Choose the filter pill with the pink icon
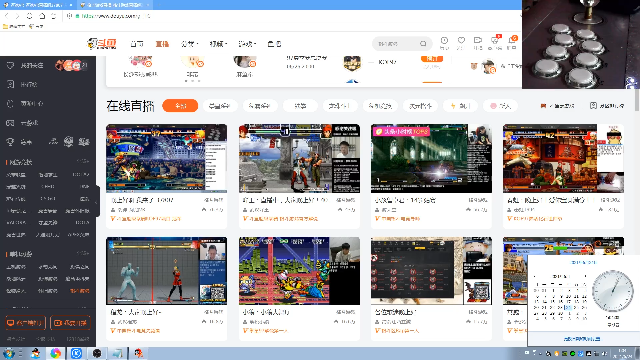 [x=500, y=106]
